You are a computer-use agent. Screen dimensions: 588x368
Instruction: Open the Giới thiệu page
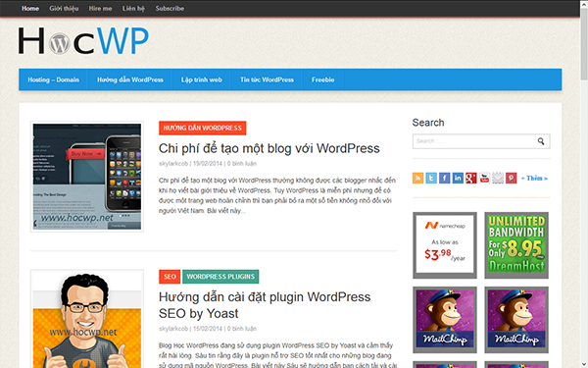pyautogui.click(x=64, y=8)
